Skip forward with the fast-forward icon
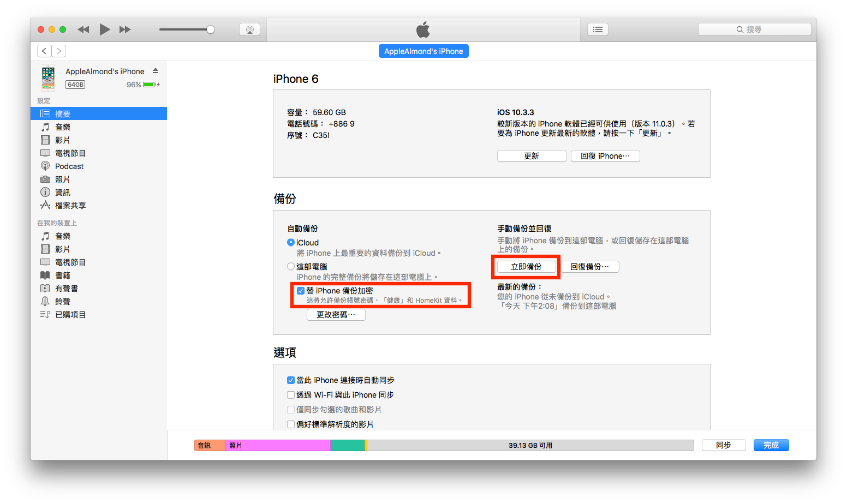Image resolution: width=847 pixels, height=504 pixels. [125, 29]
